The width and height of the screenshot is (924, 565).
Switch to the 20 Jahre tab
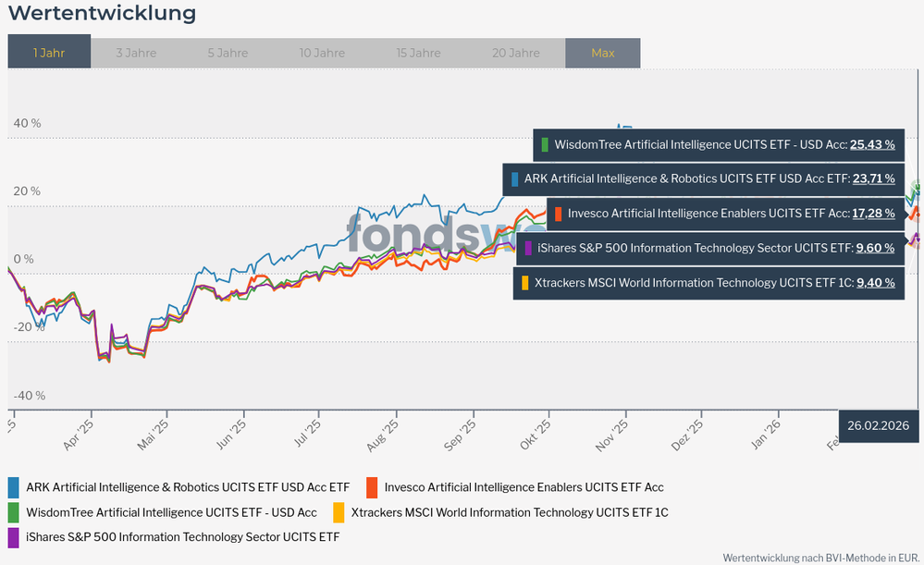[x=515, y=53]
